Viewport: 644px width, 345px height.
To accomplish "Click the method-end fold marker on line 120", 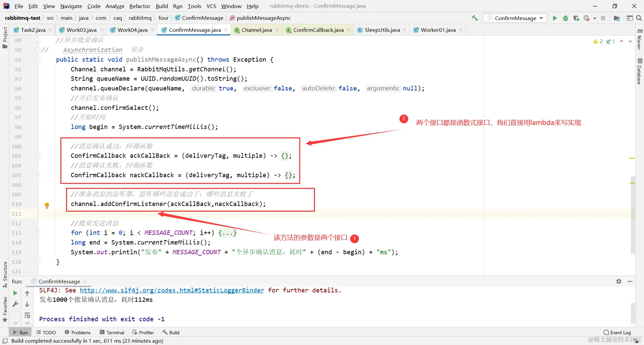I will (38, 262).
